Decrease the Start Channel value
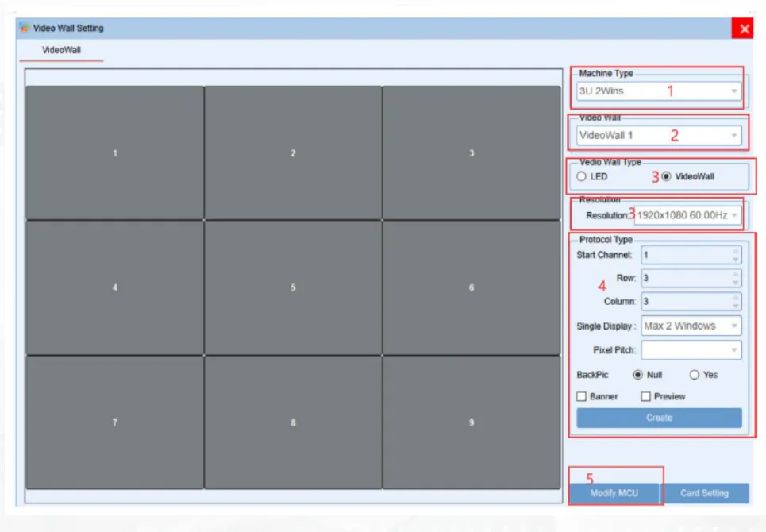 [735, 260]
